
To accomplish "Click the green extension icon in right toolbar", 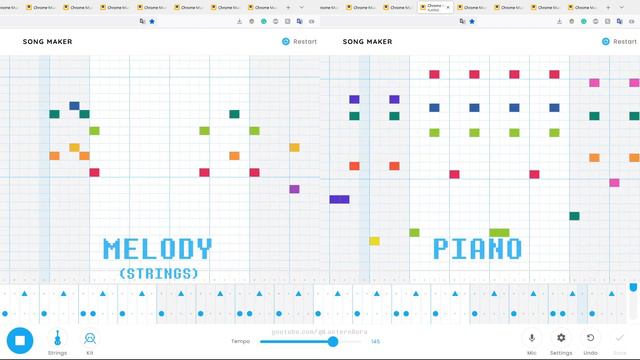I will (x=584, y=21).
